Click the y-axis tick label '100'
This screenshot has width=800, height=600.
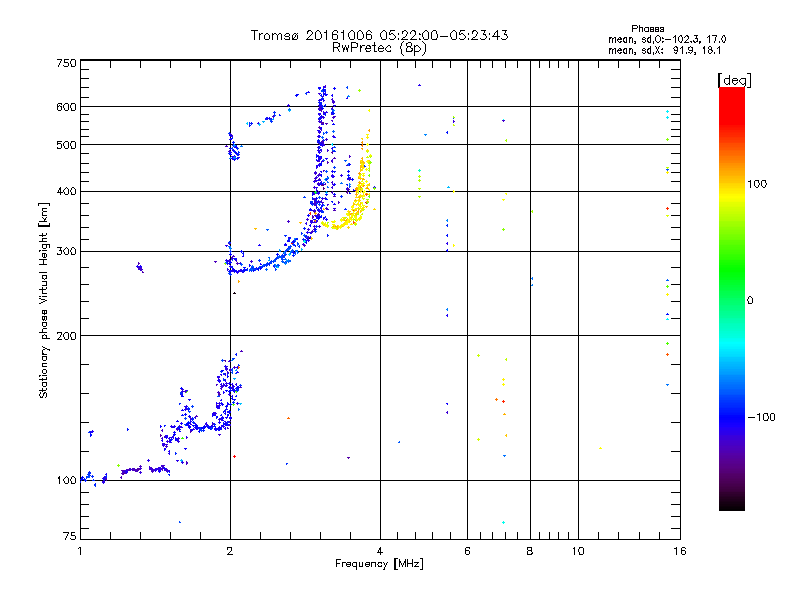pyautogui.click(x=66, y=481)
